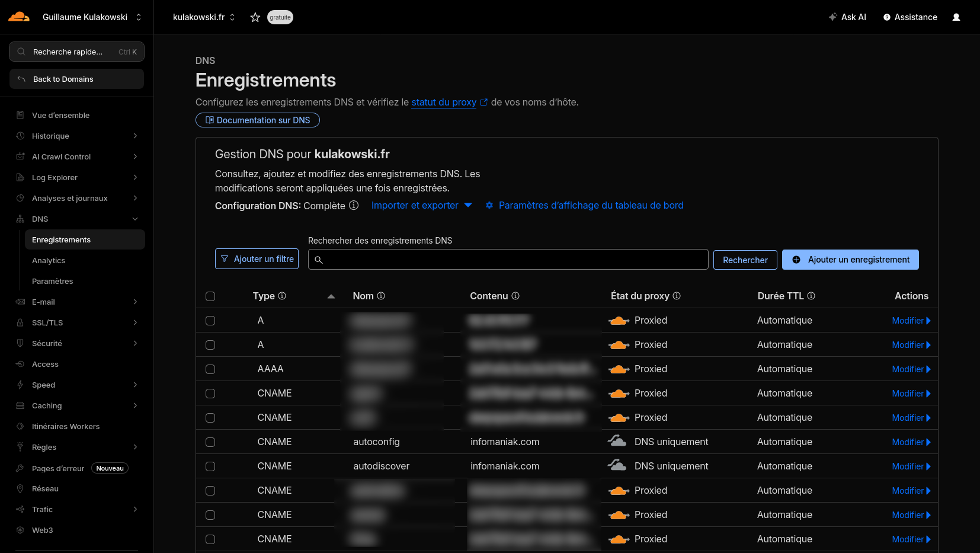The image size is (980, 553).
Task: Click the grey cloud on autoconfig record
Action: click(x=617, y=442)
